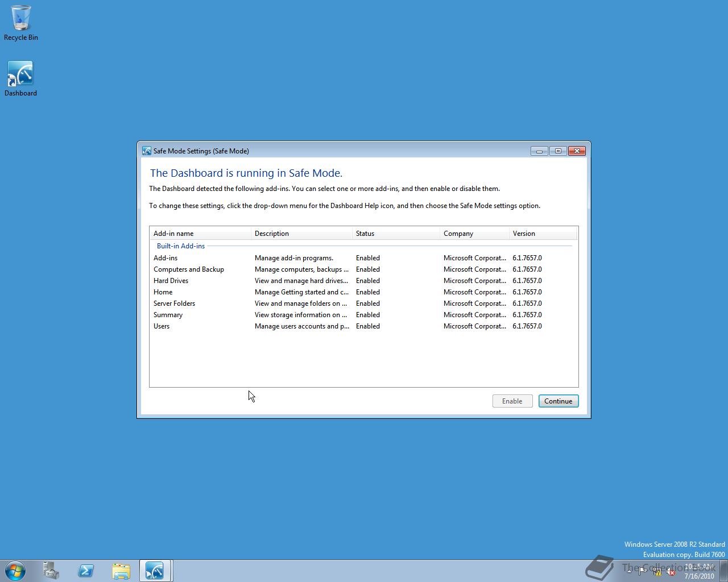Click Safe Mode Settings title bar icon
This screenshot has width=728, height=582.
click(147, 151)
